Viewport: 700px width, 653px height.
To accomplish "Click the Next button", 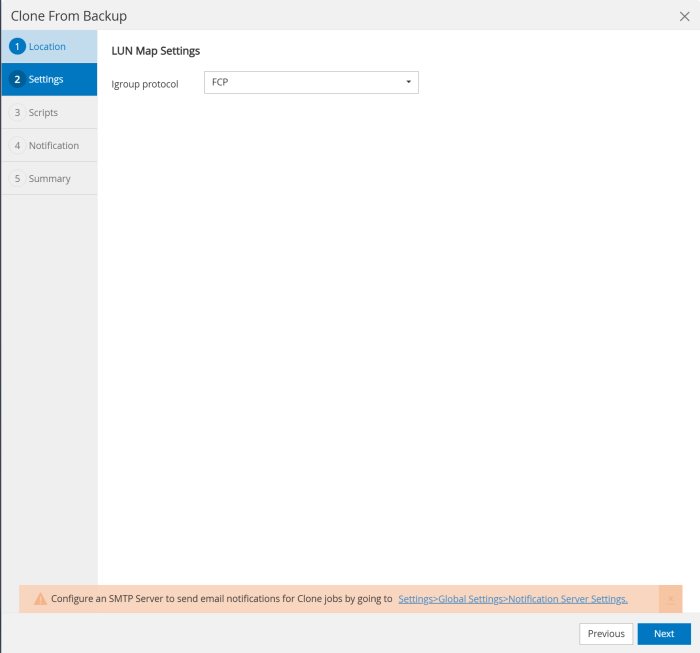I will coord(664,634).
